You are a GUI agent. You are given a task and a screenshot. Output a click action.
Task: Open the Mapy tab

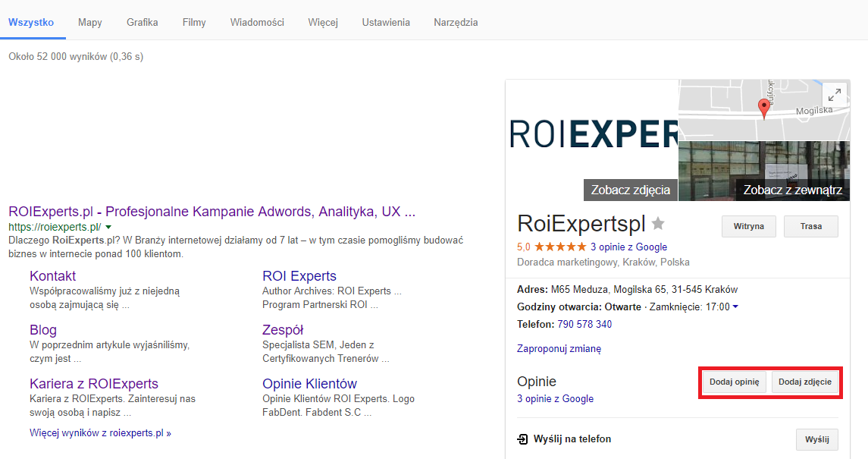coord(89,22)
